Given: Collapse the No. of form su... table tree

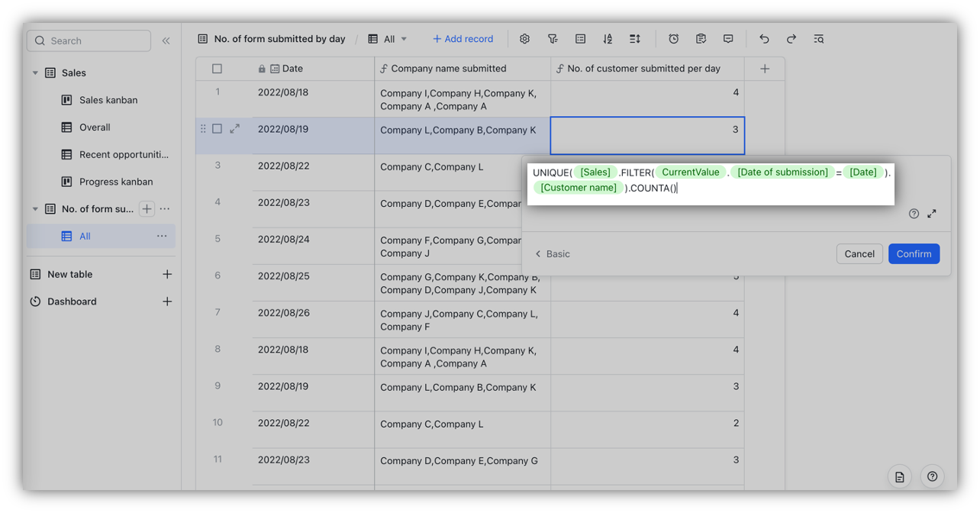Looking at the screenshot, I should point(35,209).
